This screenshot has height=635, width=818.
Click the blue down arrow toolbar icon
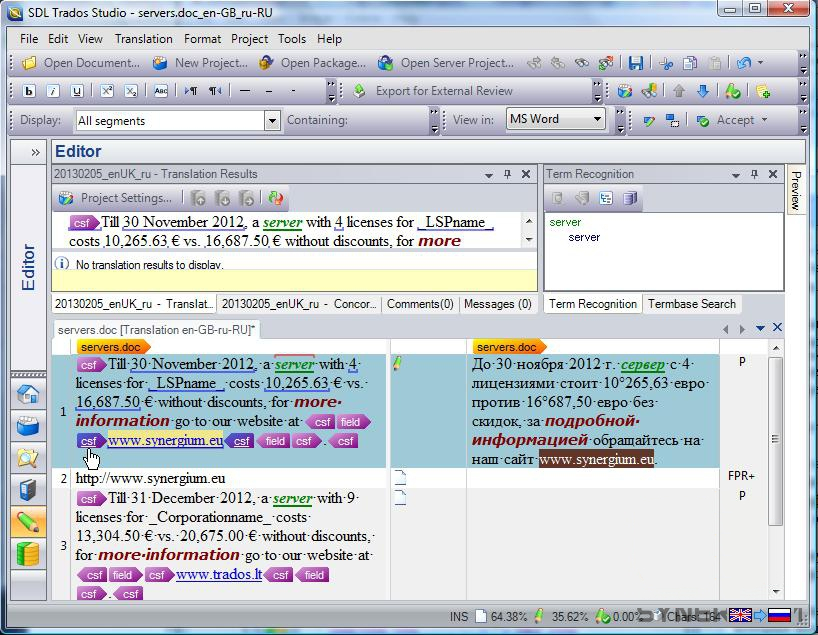(703, 91)
